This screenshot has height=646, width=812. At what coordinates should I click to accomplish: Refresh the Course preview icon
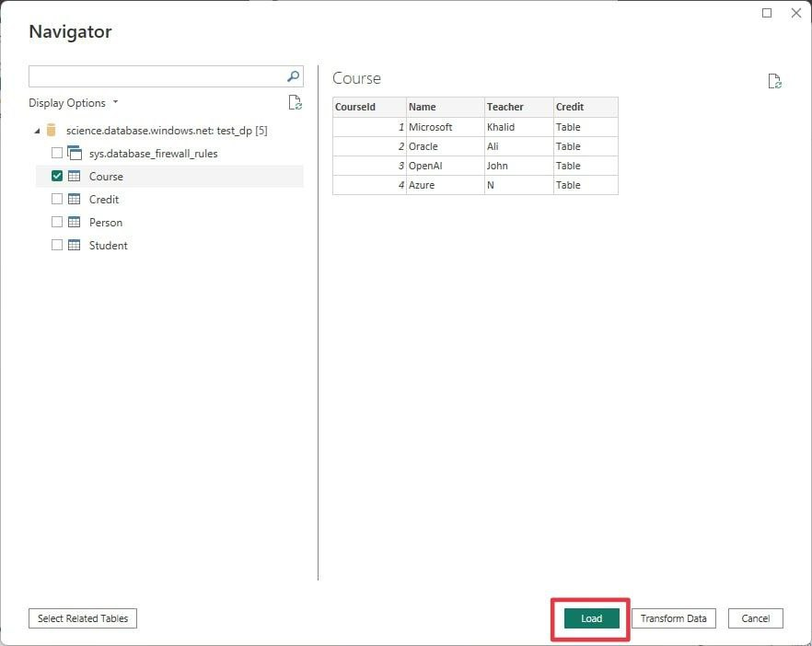(x=775, y=81)
